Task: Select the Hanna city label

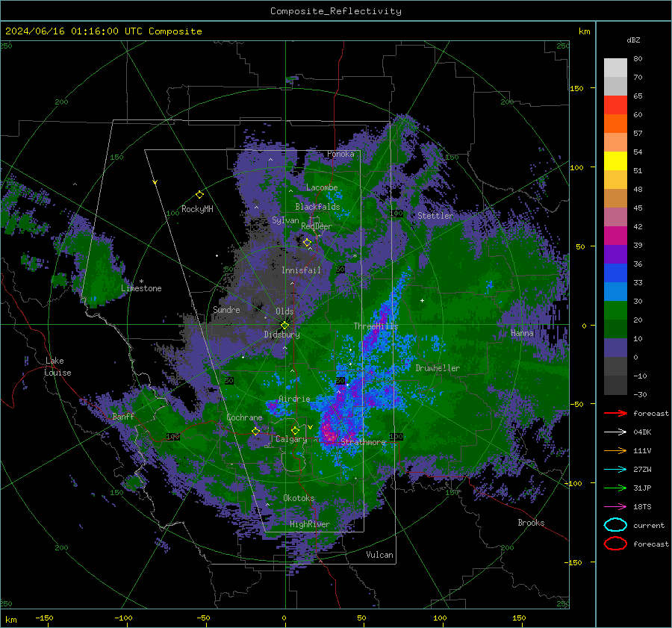Action: click(522, 333)
